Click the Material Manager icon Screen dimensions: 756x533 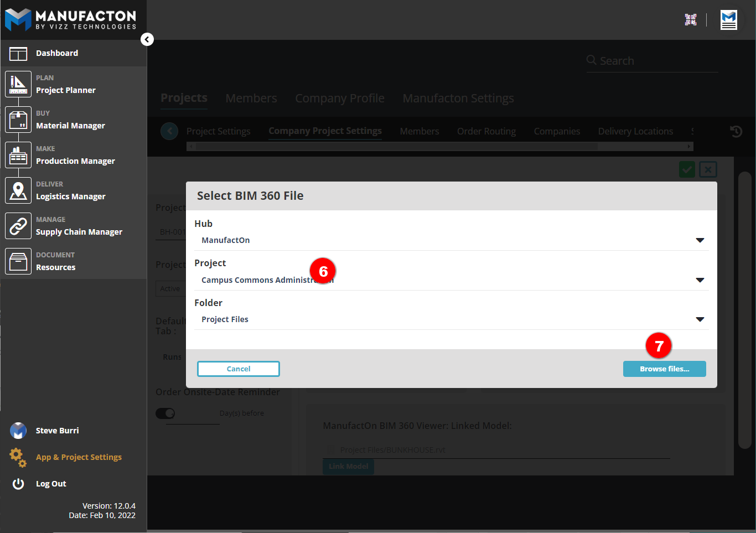(x=18, y=120)
